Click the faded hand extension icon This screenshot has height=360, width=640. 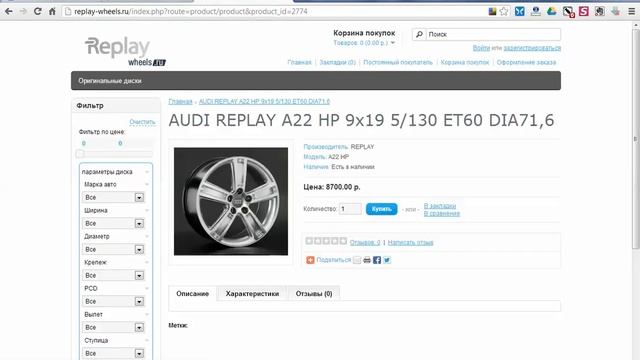coord(616,11)
